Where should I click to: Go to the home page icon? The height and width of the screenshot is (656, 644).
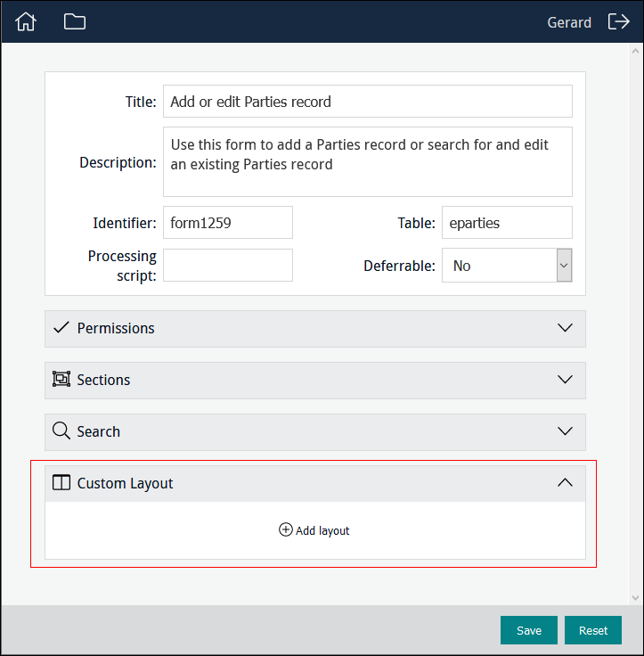[26, 22]
